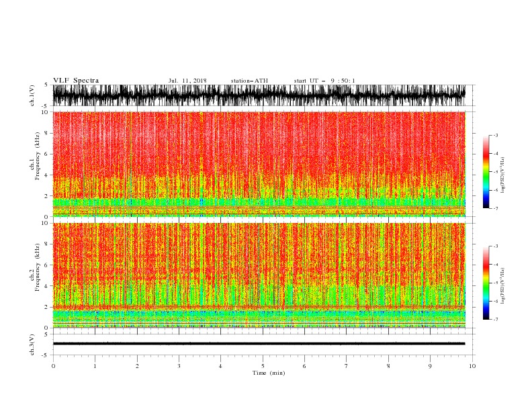Click the "station=ATH" header label
Screen dimensions: 532x411
coord(249,81)
